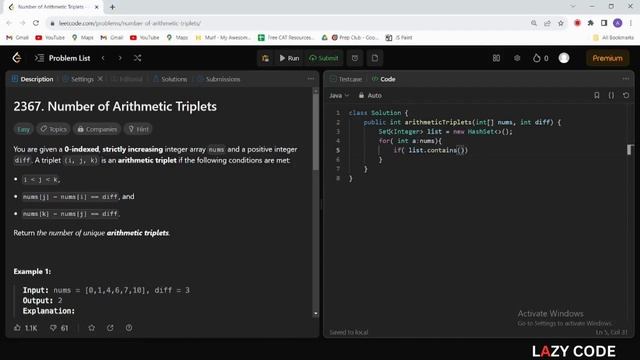Screen dimensions: 640x360
Task: Open first Gmail bookmark
Action: 17,38
